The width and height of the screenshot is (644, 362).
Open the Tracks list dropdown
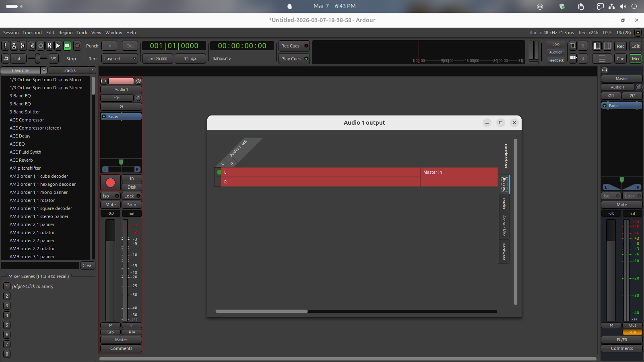click(x=72, y=70)
